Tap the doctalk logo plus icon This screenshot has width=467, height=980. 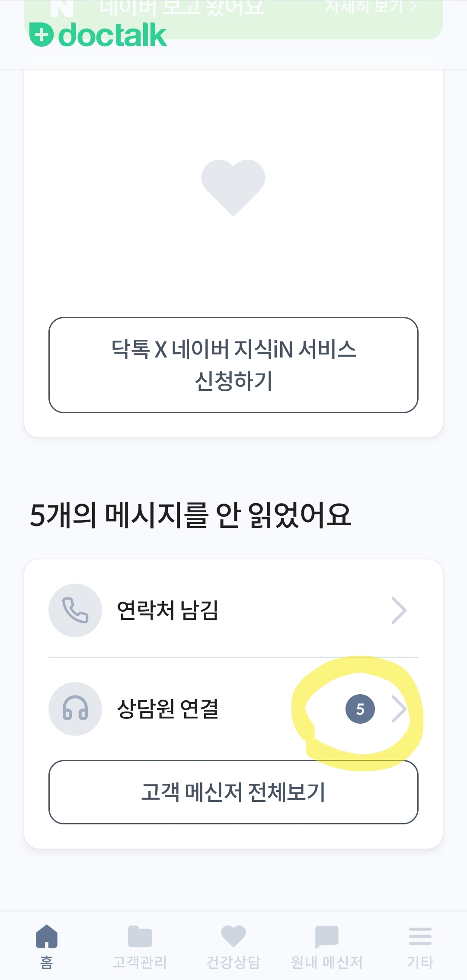coord(42,35)
